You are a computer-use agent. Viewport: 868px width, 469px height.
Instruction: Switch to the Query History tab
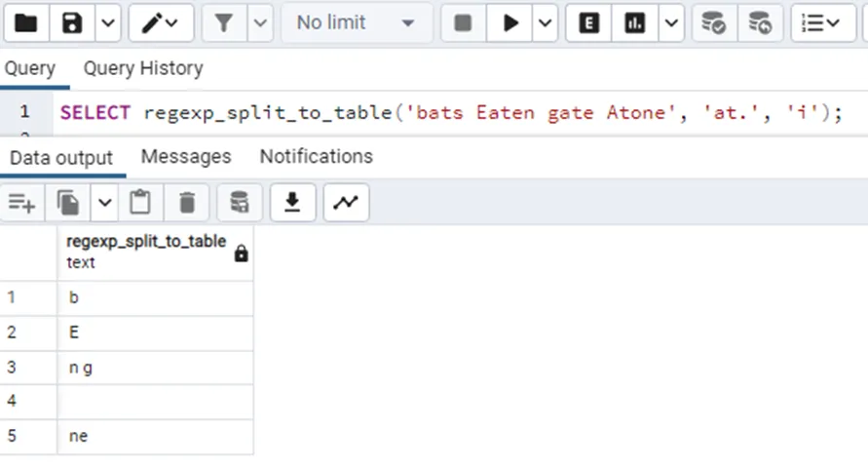click(143, 68)
